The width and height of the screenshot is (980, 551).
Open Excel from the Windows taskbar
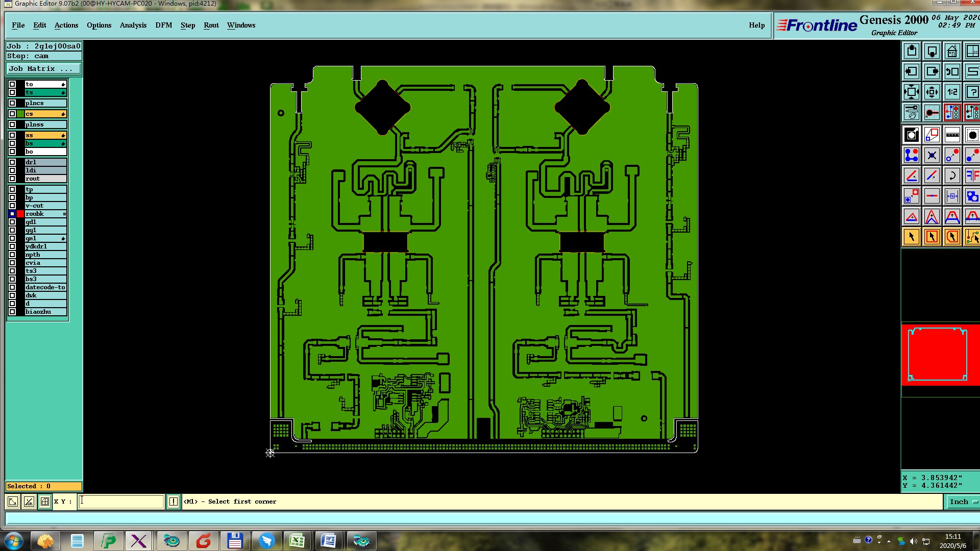297,540
